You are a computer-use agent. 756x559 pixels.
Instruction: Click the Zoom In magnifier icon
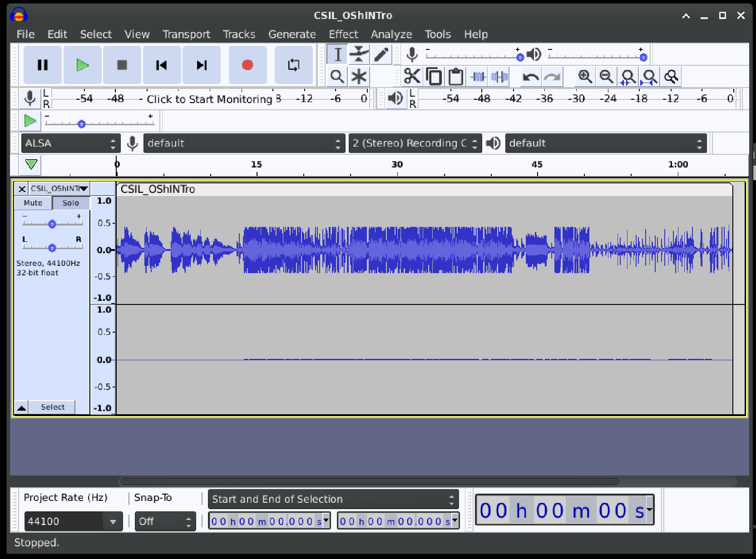coord(585,76)
